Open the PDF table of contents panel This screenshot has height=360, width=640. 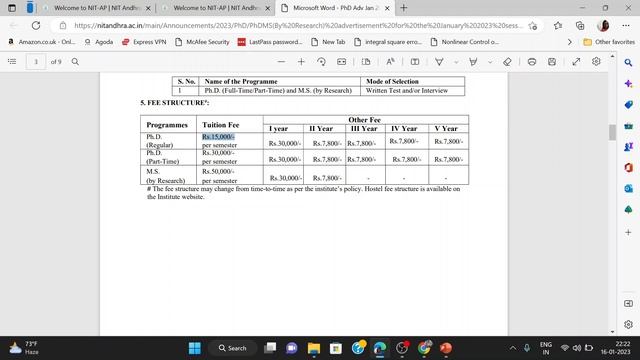[x=12, y=62]
